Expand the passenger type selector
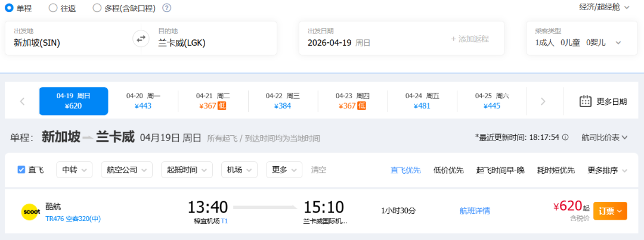Image resolution: width=644 pixels, height=240 pixels. (618, 42)
